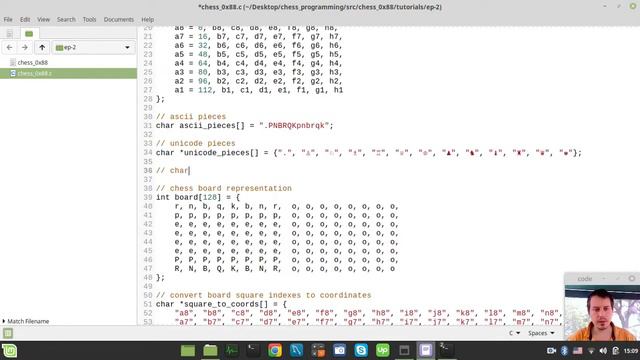Viewport: 640px width, 360px height.
Task: Switch to the blank window task in taskbar
Action: [x=404, y=351]
